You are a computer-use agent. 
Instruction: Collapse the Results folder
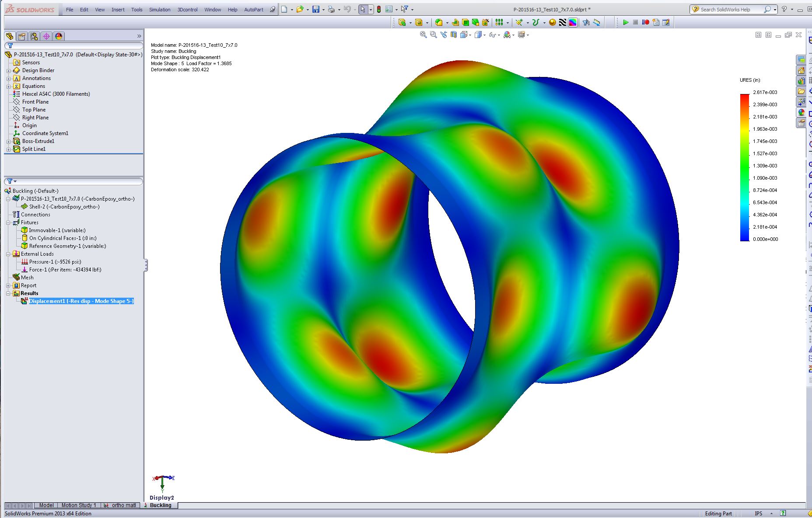[x=8, y=293]
